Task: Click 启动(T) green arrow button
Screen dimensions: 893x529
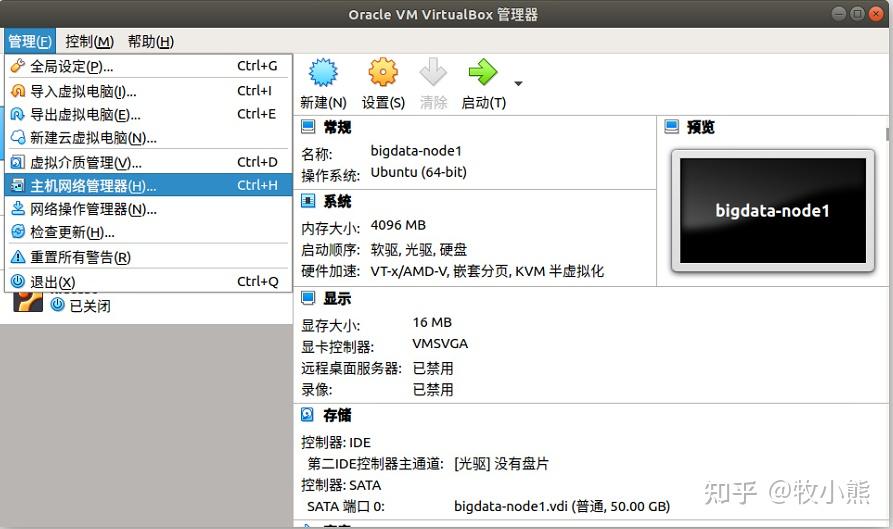Action: point(483,84)
